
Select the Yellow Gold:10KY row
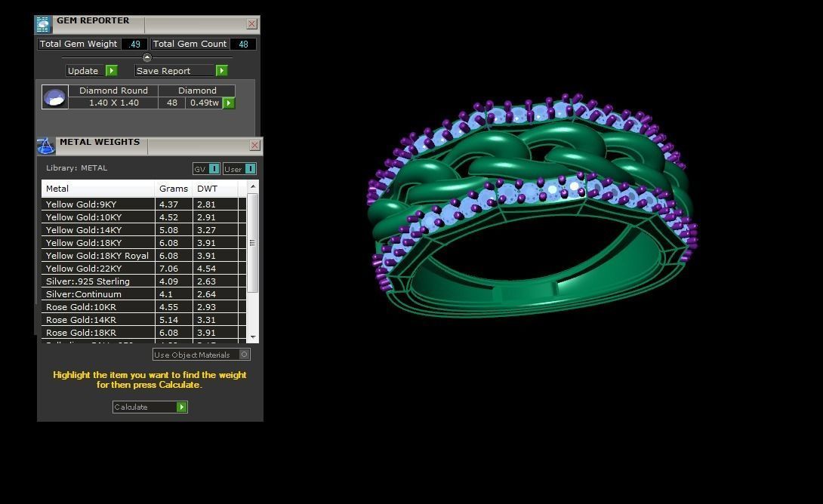(143, 217)
